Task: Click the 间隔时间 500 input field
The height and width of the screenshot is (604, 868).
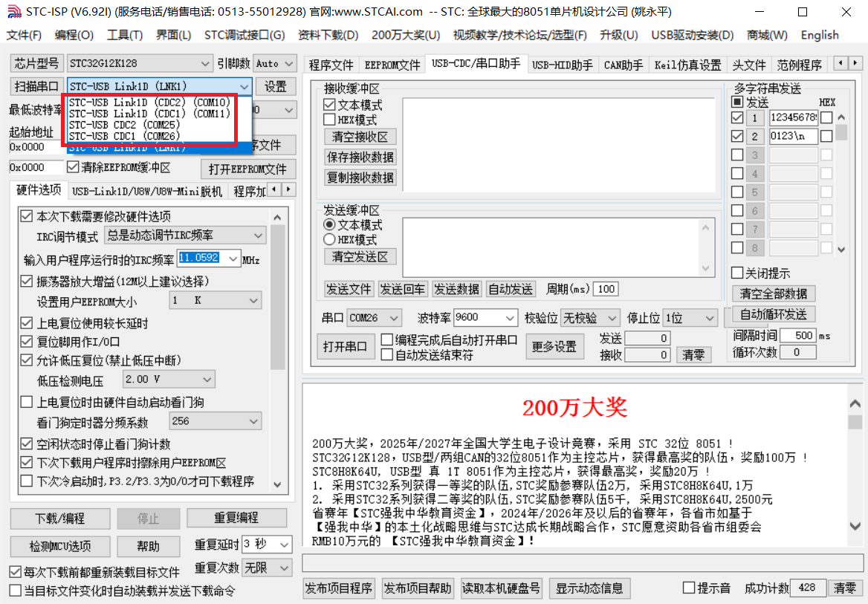Action: click(797, 335)
